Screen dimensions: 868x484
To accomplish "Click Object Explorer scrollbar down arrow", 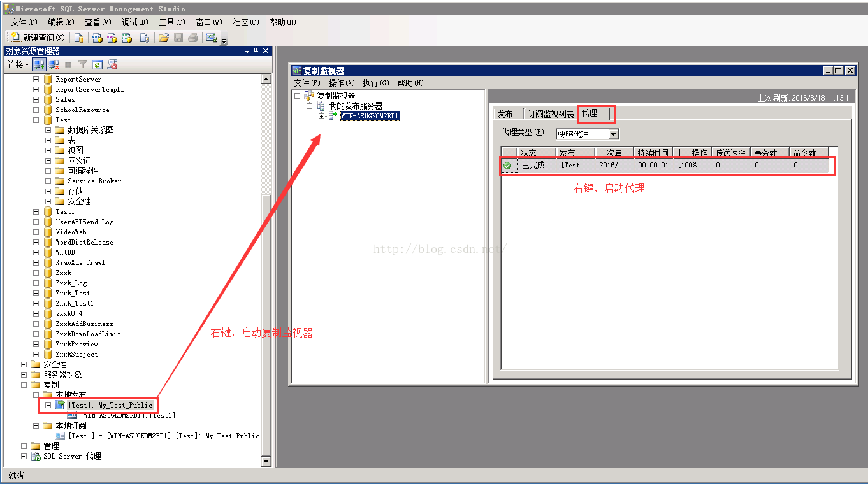I will pyautogui.click(x=266, y=462).
